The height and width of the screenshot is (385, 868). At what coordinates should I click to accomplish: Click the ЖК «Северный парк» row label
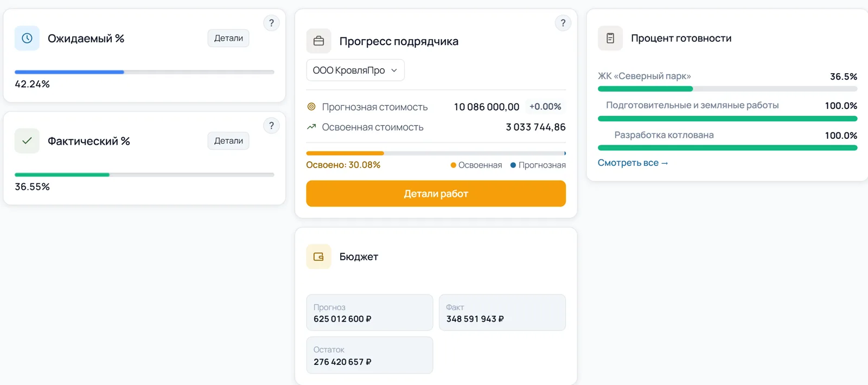coord(644,76)
